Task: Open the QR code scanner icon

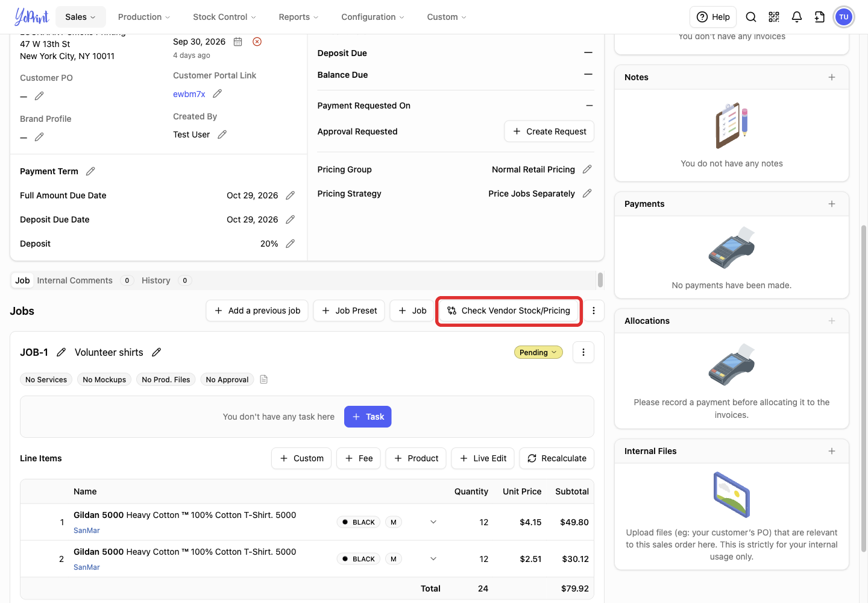Action: point(774,17)
